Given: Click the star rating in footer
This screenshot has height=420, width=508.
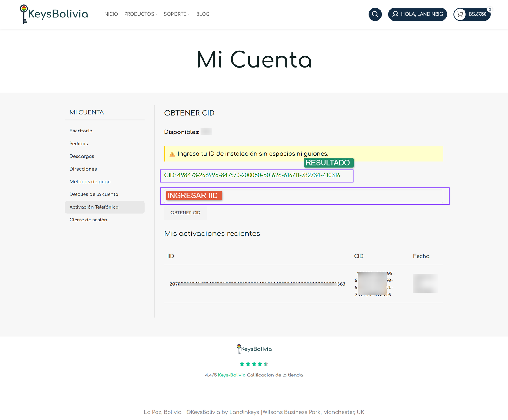Looking at the screenshot, I should click(254, 364).
